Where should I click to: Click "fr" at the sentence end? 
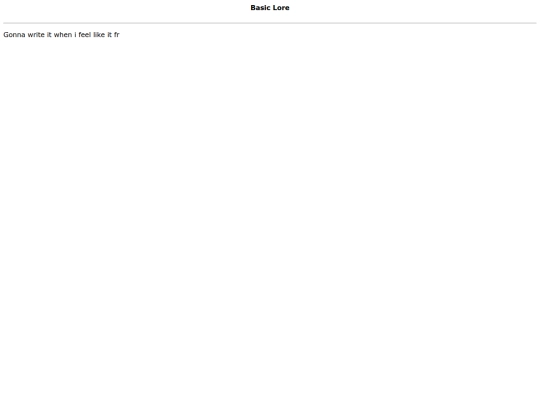click(x=117, y=35)
